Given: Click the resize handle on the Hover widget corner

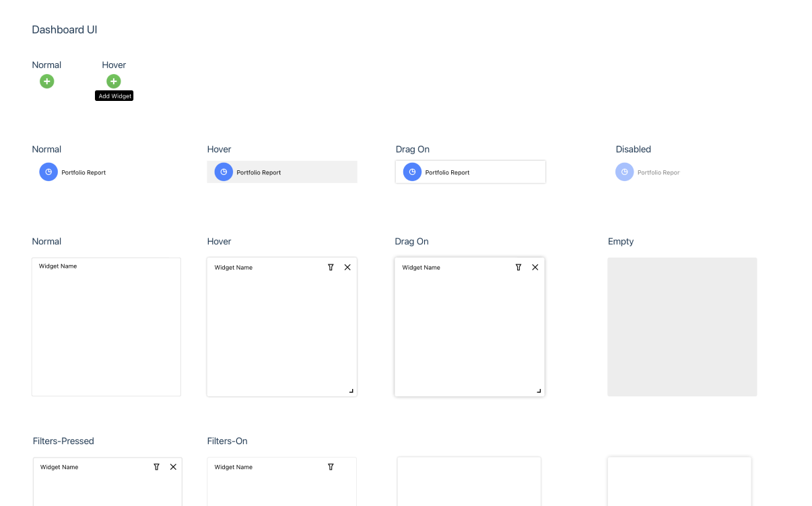Looking at the screenshot, I should [x=350, y=390].
